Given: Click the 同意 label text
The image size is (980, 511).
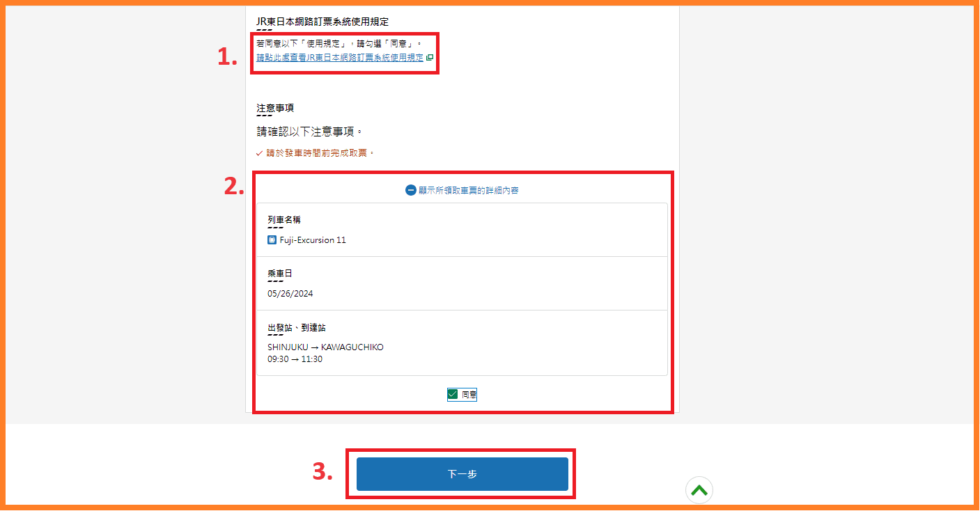Looking at the screenshot, I should [x=469, y=395].
